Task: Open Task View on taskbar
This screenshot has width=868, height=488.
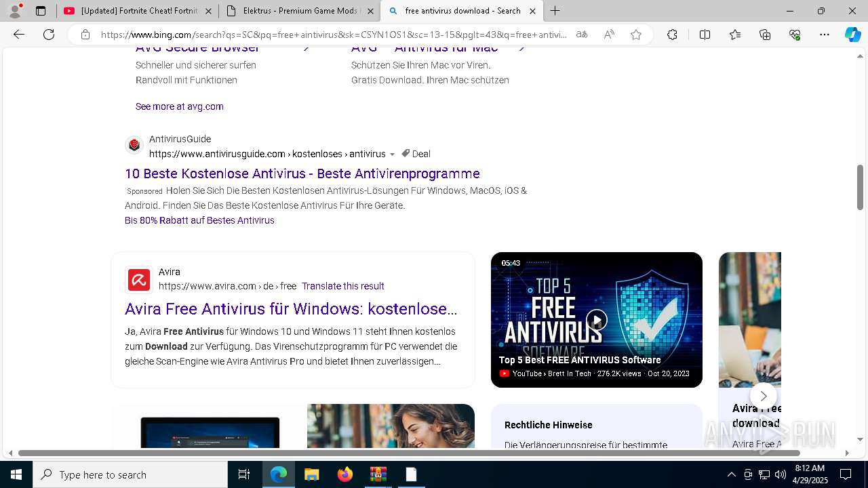Action: 244,474
